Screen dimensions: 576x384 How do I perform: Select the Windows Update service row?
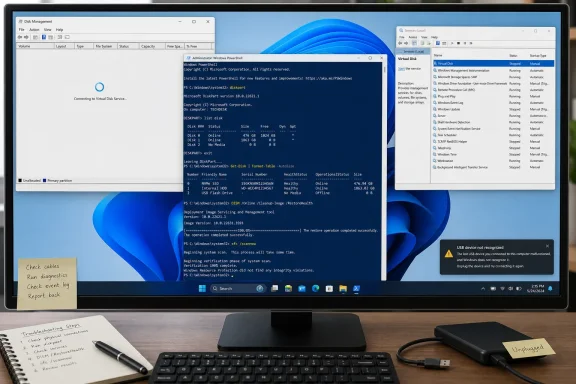(x=493, y=109)
